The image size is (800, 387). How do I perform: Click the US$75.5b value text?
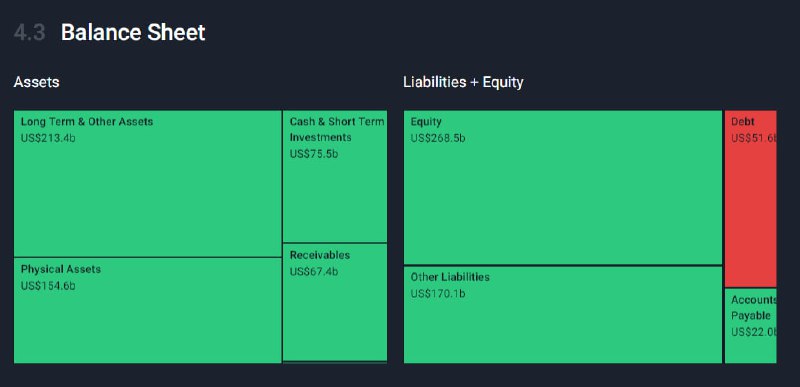pyautogui.click(x=314, y=154)
